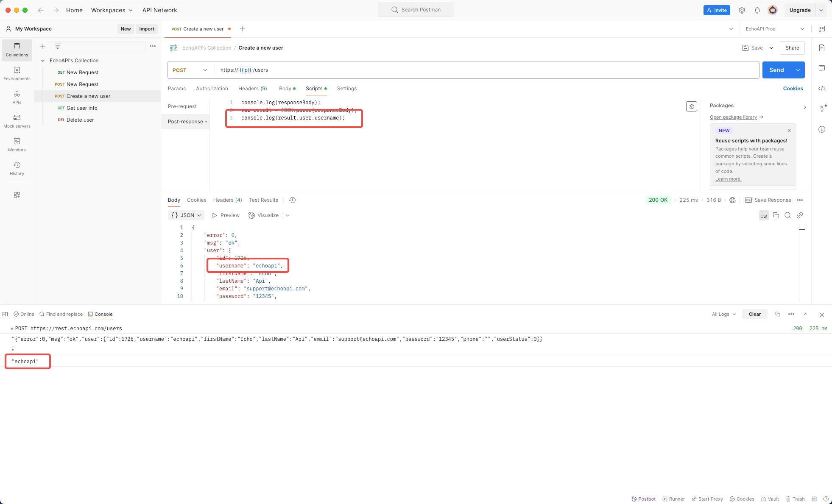Open new request tab with plus icon
Screen dimensions: 832x504
pyautogui.click(x=243, y=29)
